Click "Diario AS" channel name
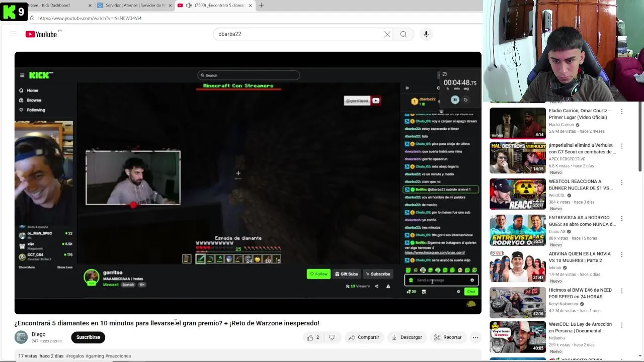Image resolution: width=644 pixels, height=362 pixels. (557, 231)
